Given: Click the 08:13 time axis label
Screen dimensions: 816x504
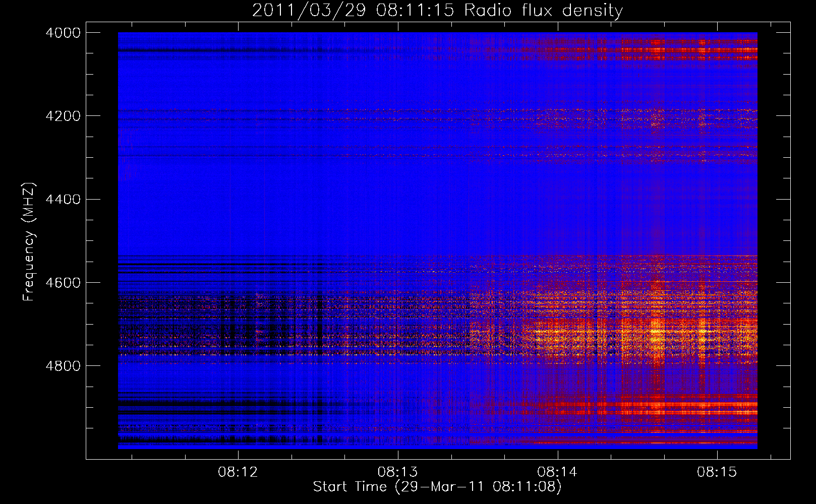Looking at the screenshot, I should (398, 472).
